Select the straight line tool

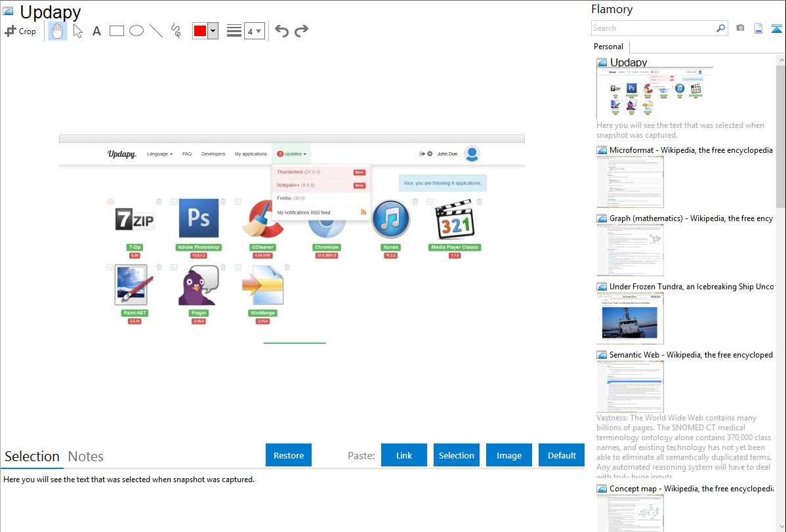[156, 31]
